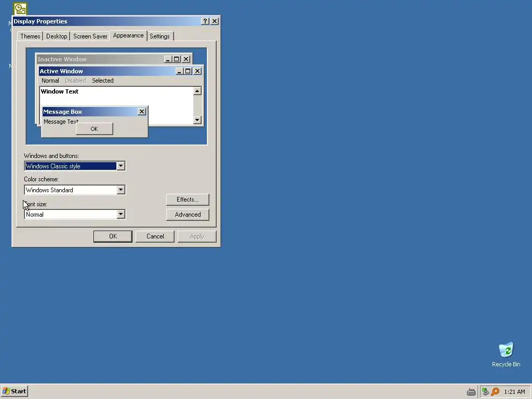Click the Safely Remove Hardware tray icon
The width and height of the screenshot is (532, 399).
click(x=485, y=392)
